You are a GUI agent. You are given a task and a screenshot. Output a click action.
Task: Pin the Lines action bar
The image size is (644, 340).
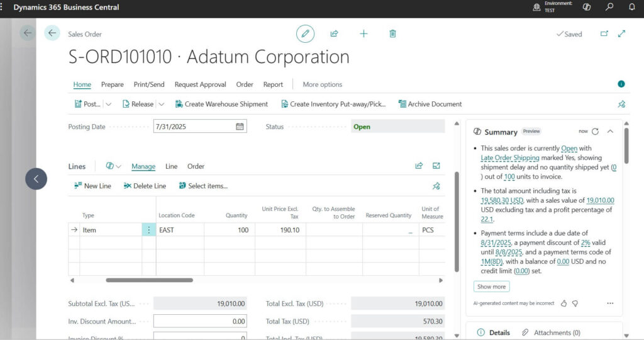click(x=436, y=186)
